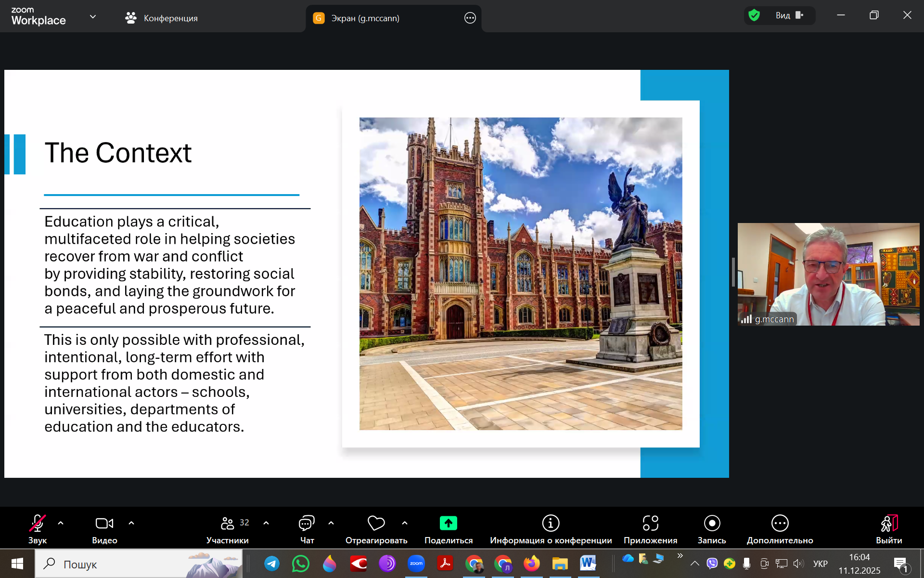The height and width of the screenshot is (578, 924).
Task: Open Дополнительно more options
Action: coord(780,528)
